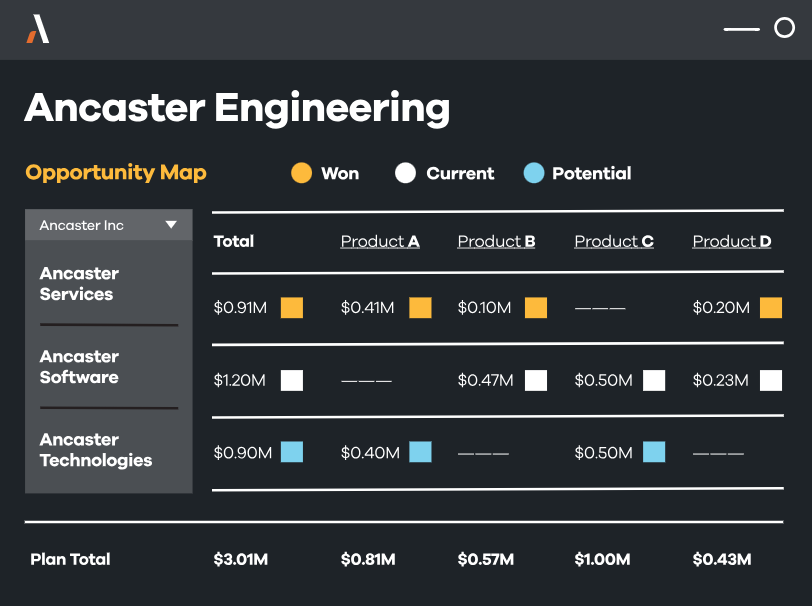
Task: Toggle the Won legend circle
Action: click(x=301, y=173)
